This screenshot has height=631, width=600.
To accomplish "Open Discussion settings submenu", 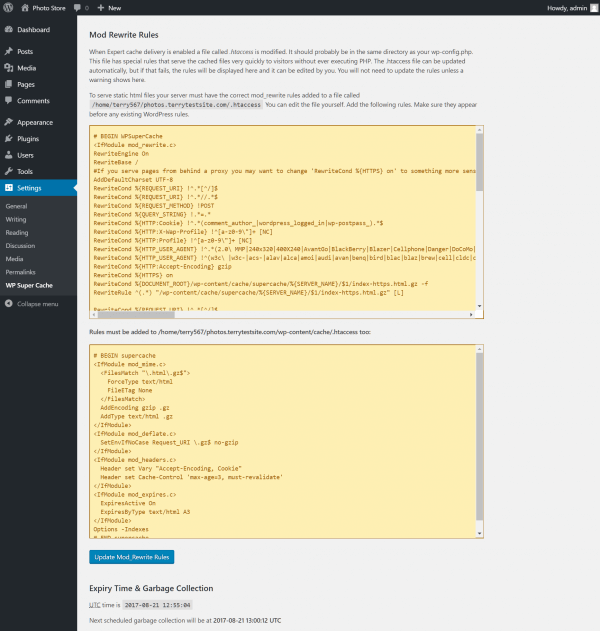I will click(20, 245).
